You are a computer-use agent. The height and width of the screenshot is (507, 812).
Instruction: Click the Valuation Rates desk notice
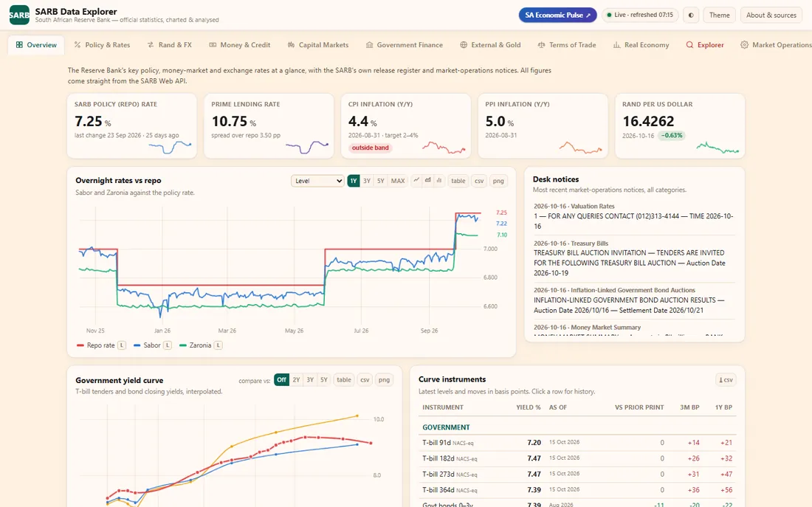[634, 216]
